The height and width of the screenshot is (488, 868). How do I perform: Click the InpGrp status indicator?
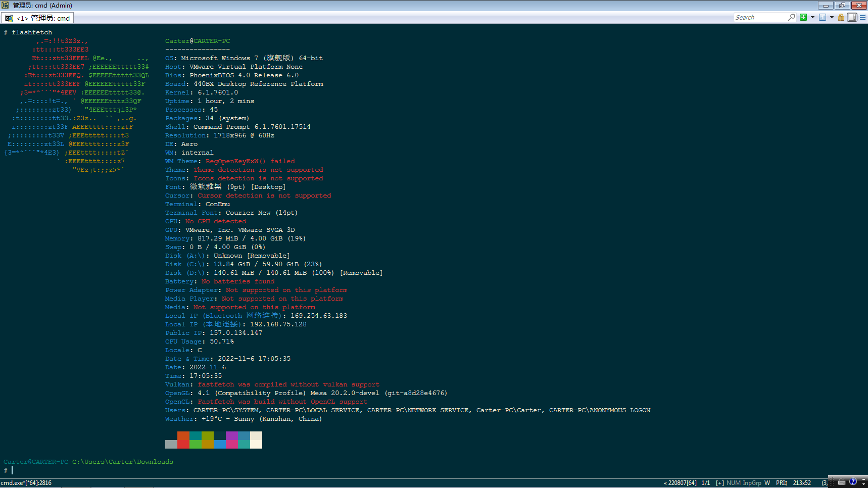752,483
